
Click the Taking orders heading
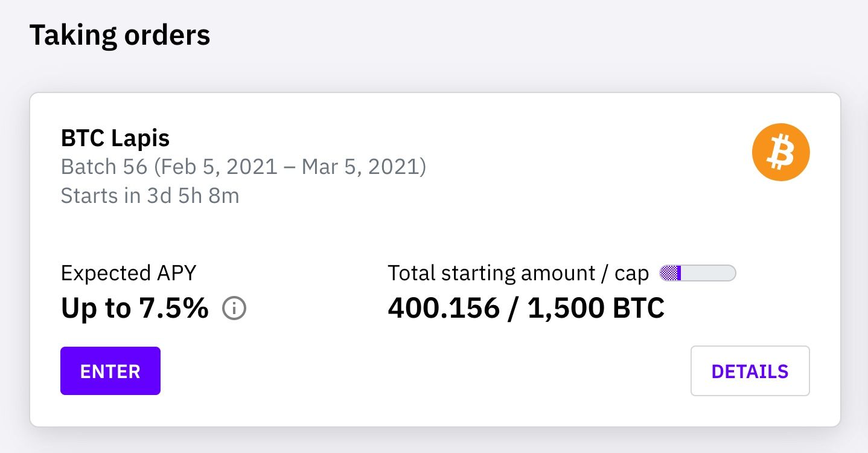(x=120, y=35)
